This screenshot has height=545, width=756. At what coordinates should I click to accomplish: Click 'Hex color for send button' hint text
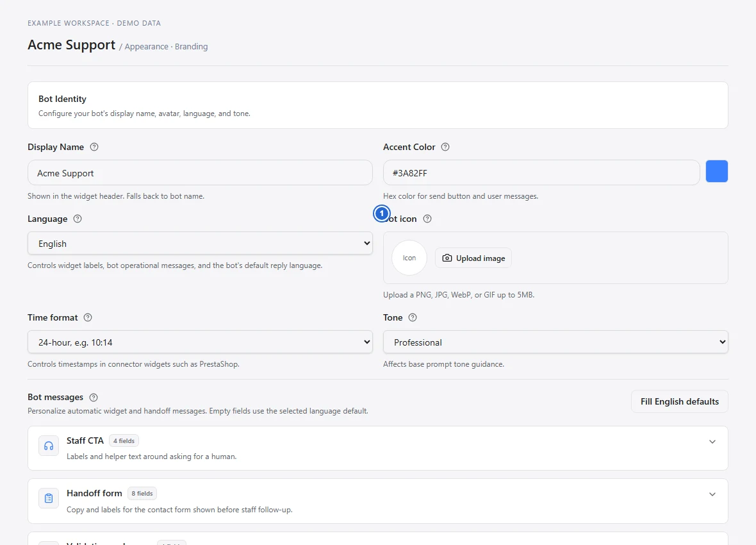(x=461, y=196)
